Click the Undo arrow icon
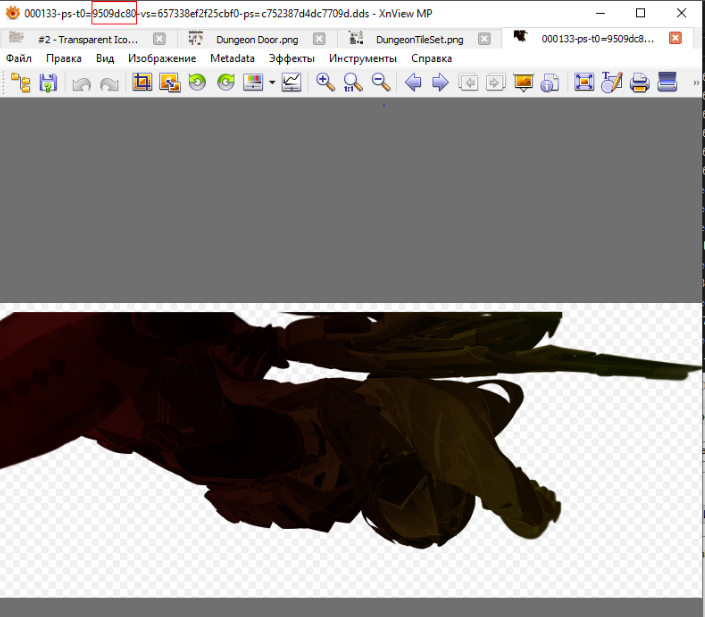This screenshot has height=617, width=705. point(81,84)
